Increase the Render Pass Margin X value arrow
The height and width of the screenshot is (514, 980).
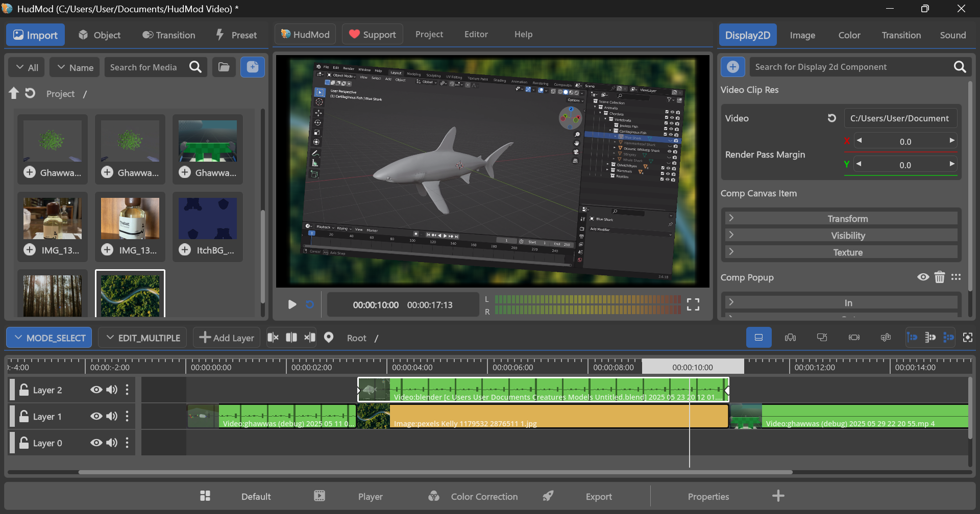coord(951,140)
